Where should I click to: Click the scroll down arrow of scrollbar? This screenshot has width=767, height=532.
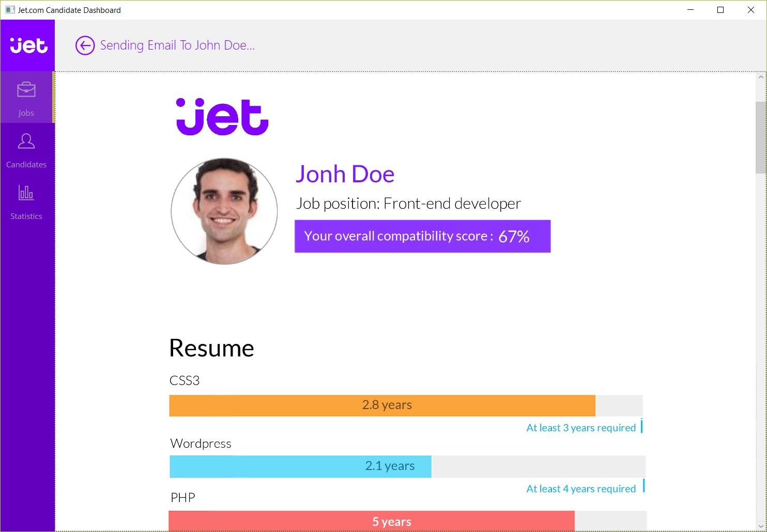coord(761,526)
